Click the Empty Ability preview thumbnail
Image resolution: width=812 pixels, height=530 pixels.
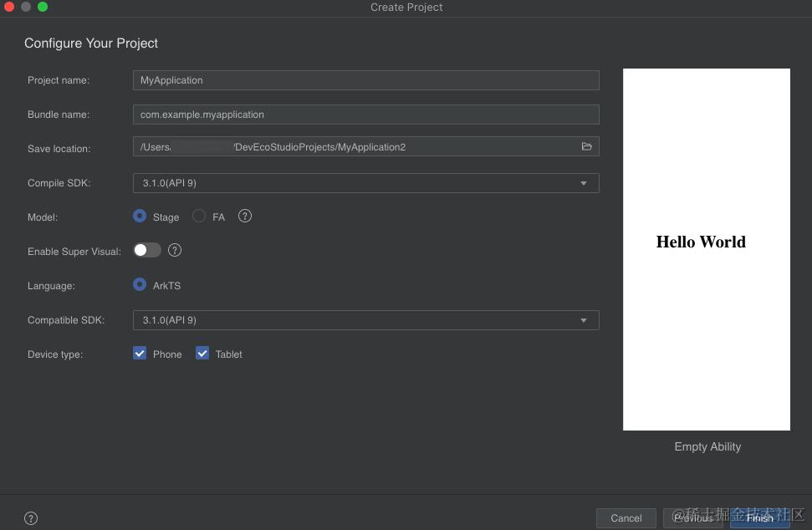coord(707,249)
